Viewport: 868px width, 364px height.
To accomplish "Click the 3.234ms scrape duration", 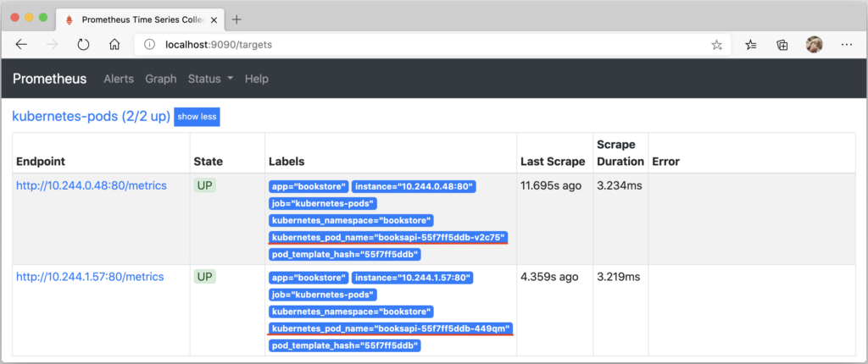I will point(620,186).
